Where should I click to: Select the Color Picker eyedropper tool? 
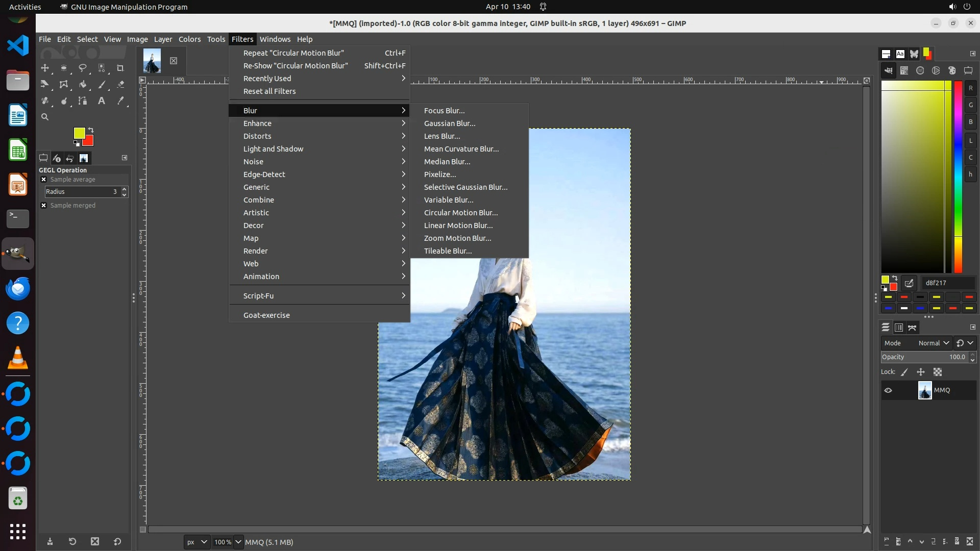coord(120,101)
